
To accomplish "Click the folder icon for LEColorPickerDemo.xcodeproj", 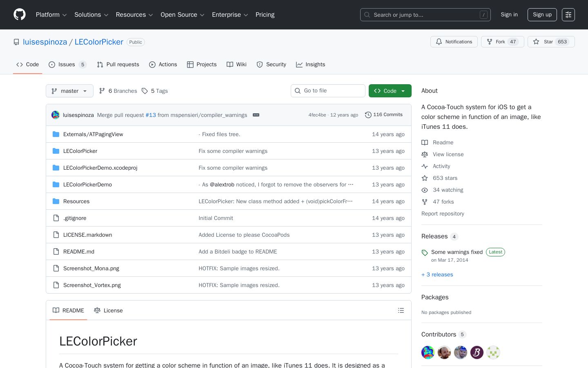I will tap(56, 168).
